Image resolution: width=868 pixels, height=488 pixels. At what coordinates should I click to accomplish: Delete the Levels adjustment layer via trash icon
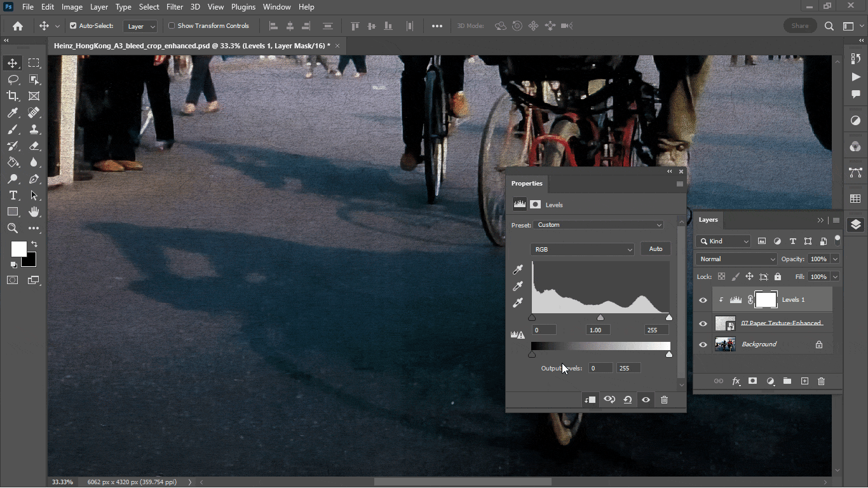tap(665, 400)
